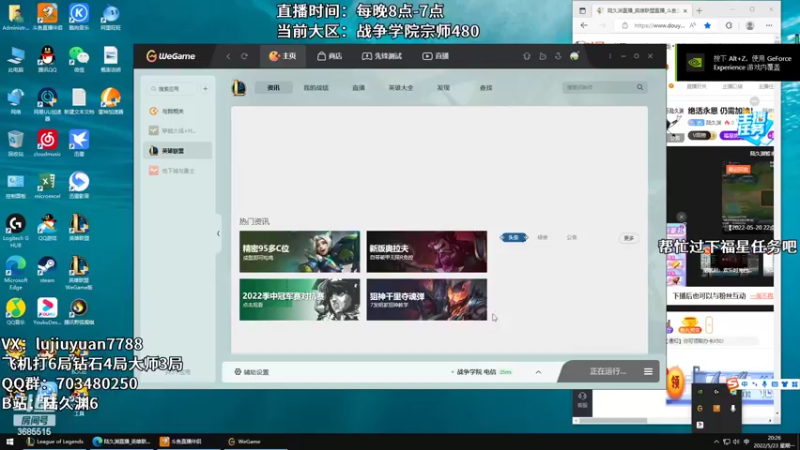
Task: Open the 先锋测试 tab
Action: click(x=382, y=56)
